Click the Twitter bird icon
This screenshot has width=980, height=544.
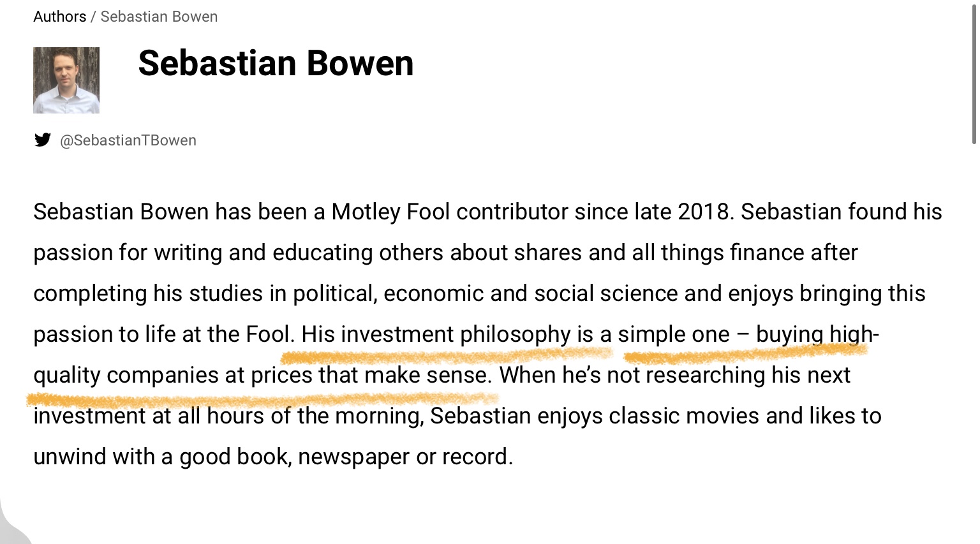coord(42,140)
